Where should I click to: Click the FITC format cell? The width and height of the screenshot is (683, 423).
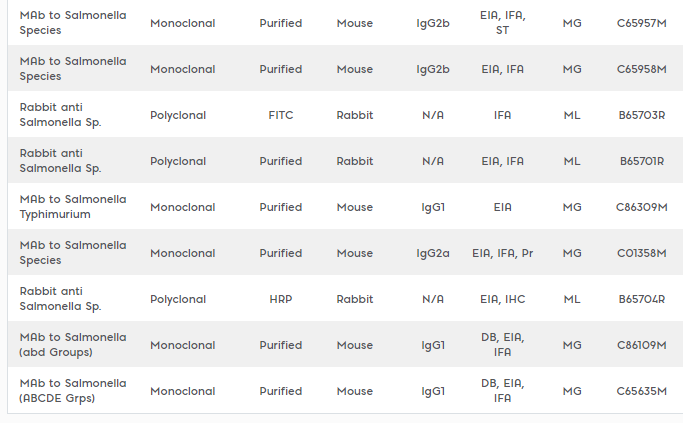(281, 115)
